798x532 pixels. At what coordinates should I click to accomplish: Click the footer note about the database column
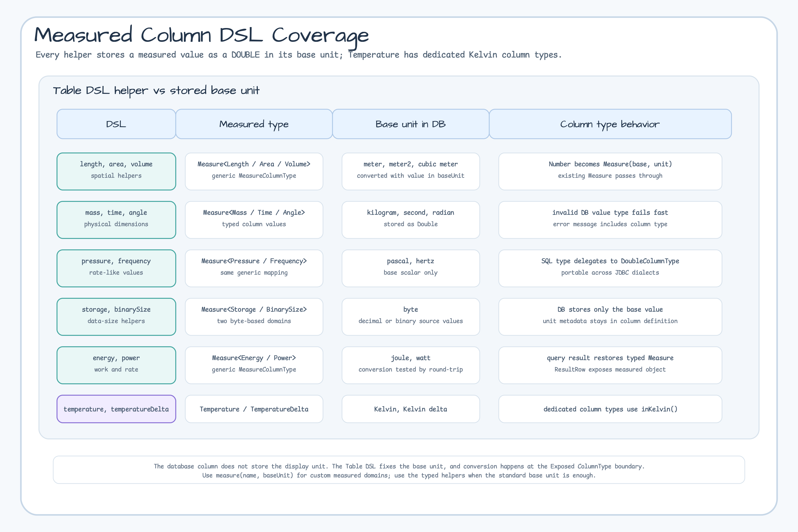pos(399,470)
